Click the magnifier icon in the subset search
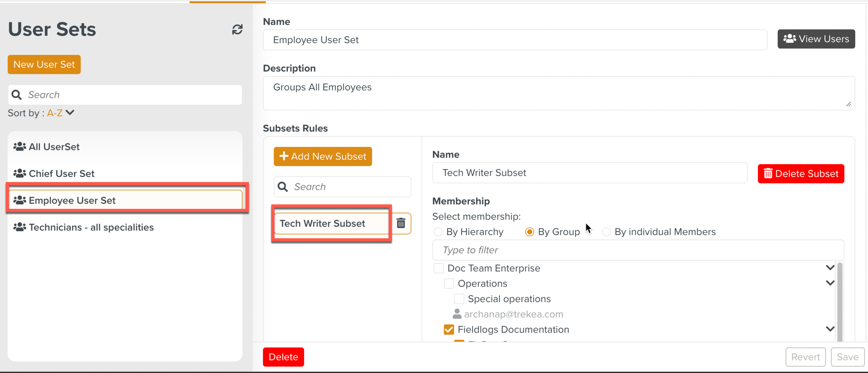The width and height of the screenshot is (868, 373). coord(283,187)
